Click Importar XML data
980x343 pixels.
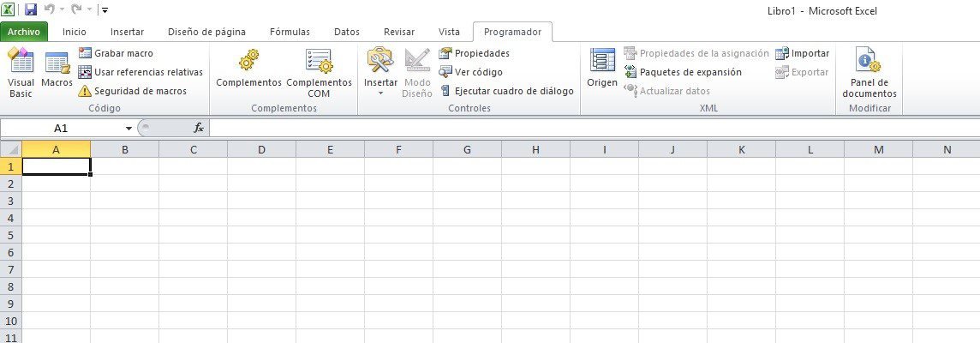point(803,53)
